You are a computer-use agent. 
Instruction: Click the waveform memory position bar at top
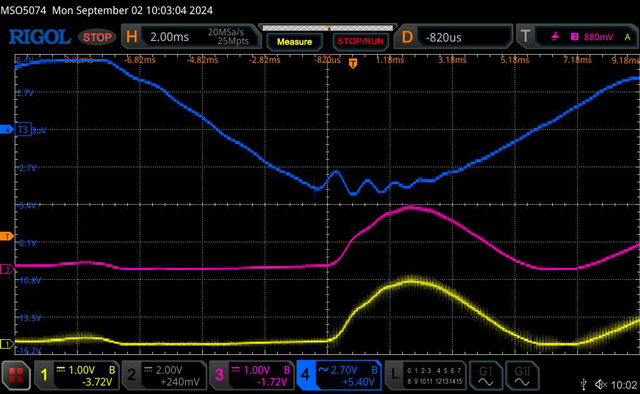[327, 28]
